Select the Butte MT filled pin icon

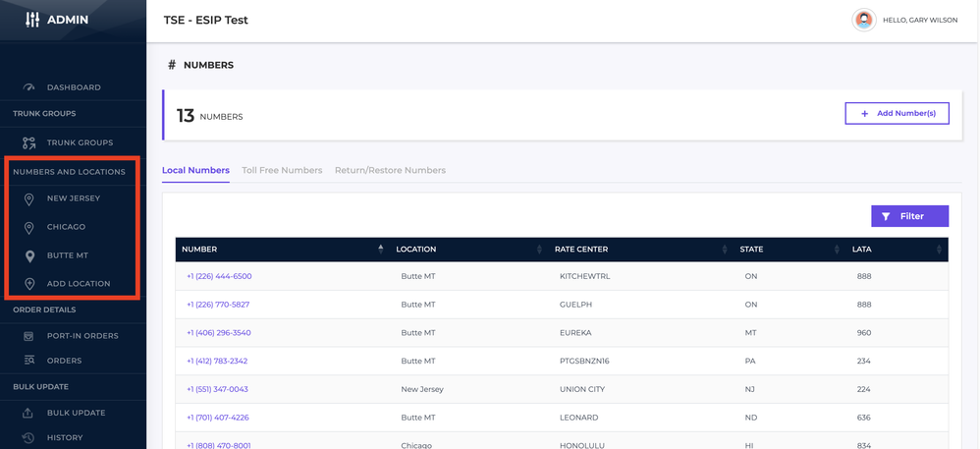click(28, 255)
